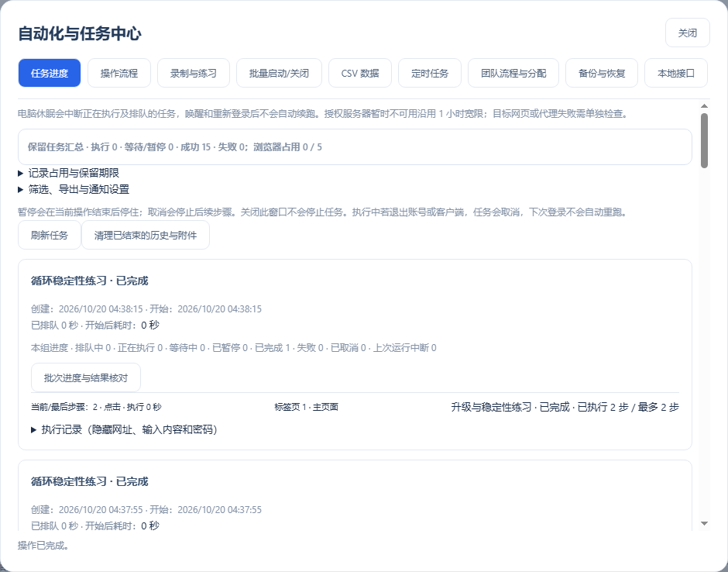Click the 自动化与任务中心 heading

click(x=80, y=33)
